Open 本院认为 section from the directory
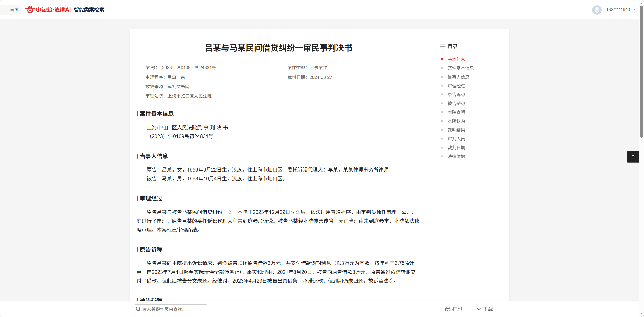Image resolution: width=644 pixels, height=317 pixels. pyautogui.click(x=456, y=121)
